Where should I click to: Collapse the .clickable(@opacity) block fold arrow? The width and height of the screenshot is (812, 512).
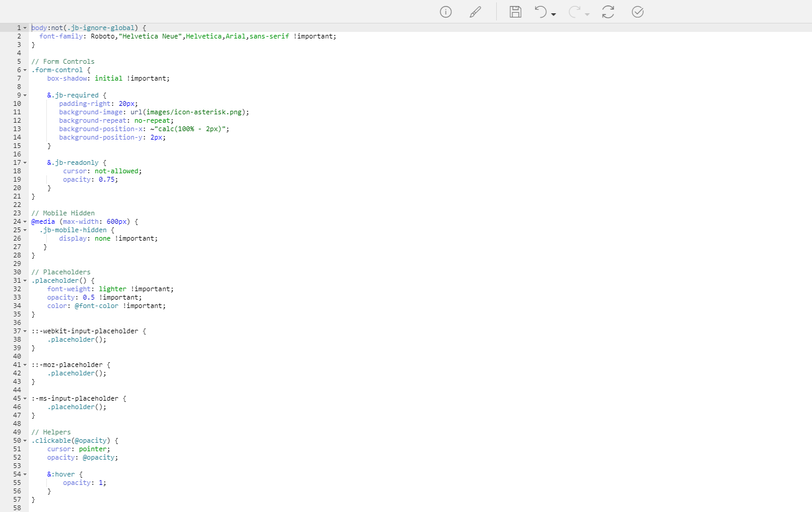point(25,440)
